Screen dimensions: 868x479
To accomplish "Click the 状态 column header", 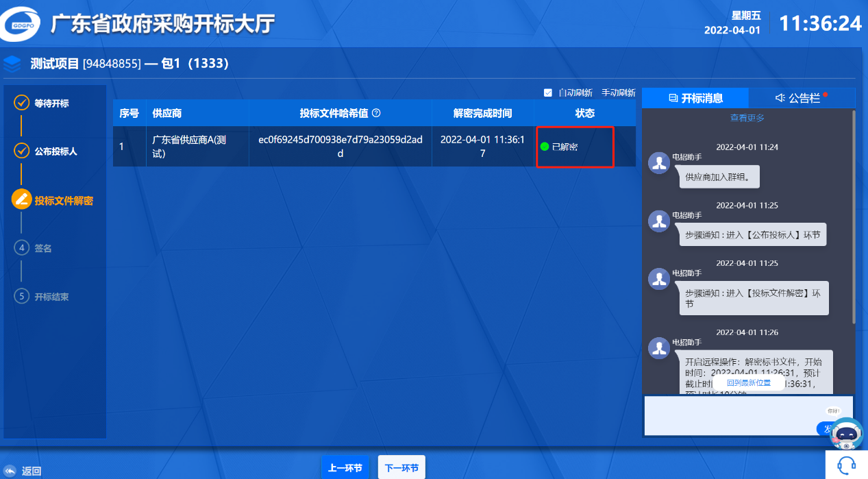I will [584, 113].
